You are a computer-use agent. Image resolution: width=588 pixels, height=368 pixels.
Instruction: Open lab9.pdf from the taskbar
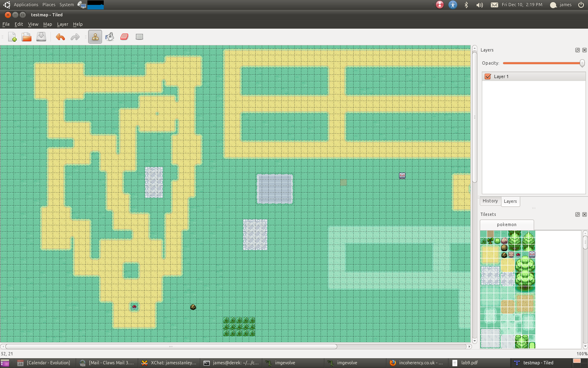(469, 363)
